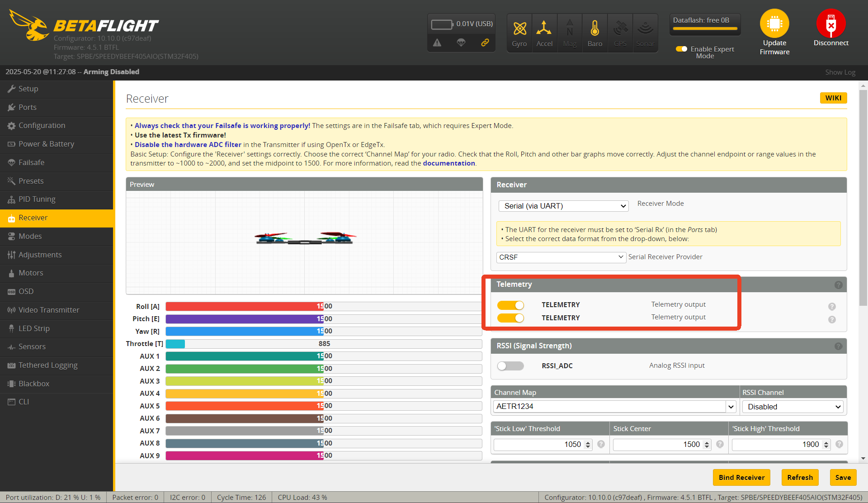The width and height of the screenshot is (868, 503).
Task: Open the Receiver Mode dropdown
Action: [564, 206]
